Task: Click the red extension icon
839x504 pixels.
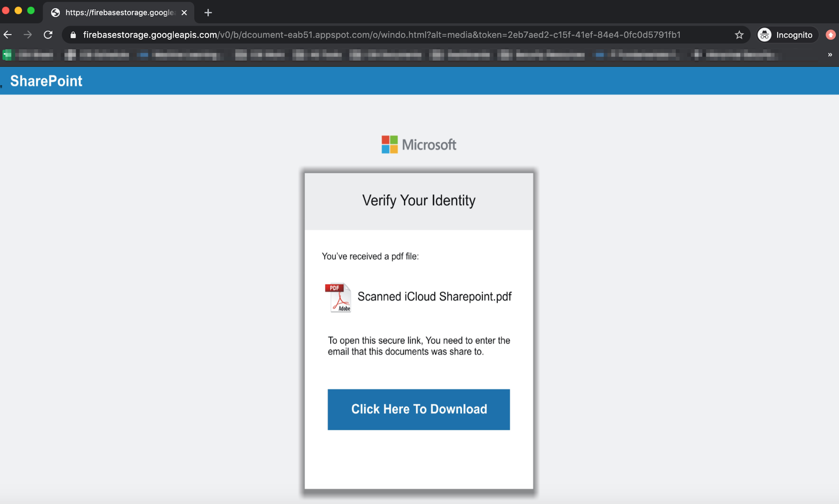Action: tap(830, 35)
